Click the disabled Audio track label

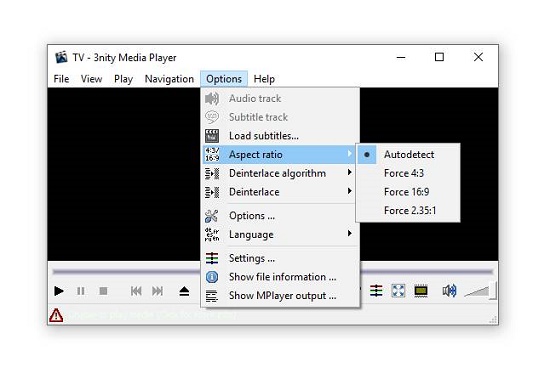pos(255,99)
